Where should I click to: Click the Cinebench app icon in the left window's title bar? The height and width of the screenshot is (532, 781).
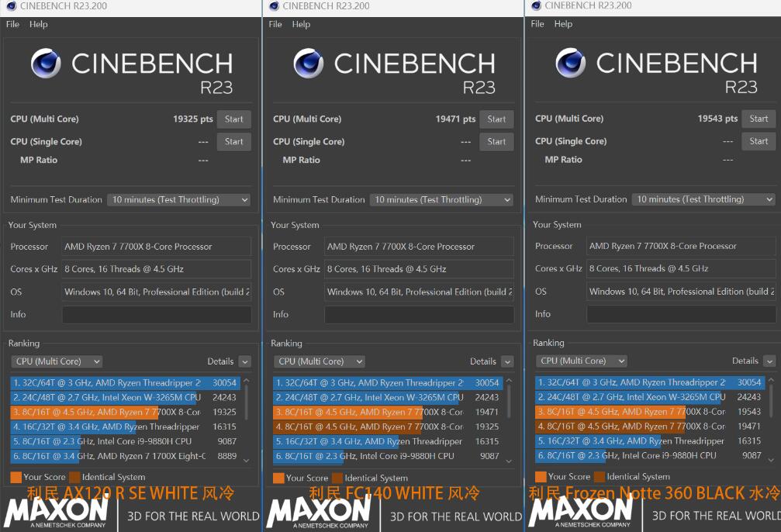11,6
